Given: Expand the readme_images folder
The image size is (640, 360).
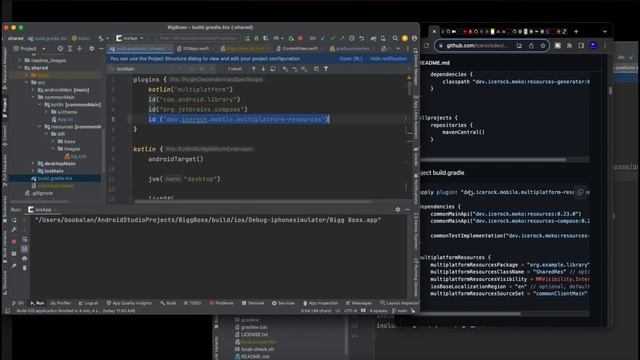Looking at the screenshot, I should pyautogui.click(x=20, y=60).
